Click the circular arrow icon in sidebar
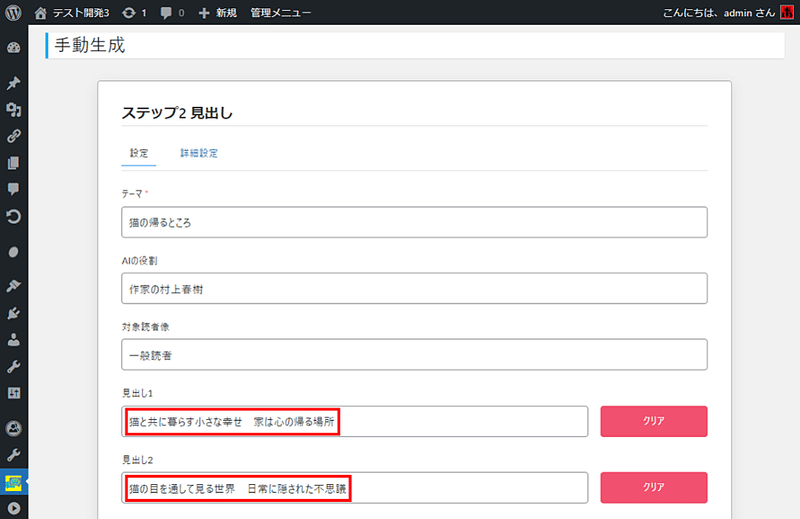This screenshot has height=519, width=800. click(14, 216)
